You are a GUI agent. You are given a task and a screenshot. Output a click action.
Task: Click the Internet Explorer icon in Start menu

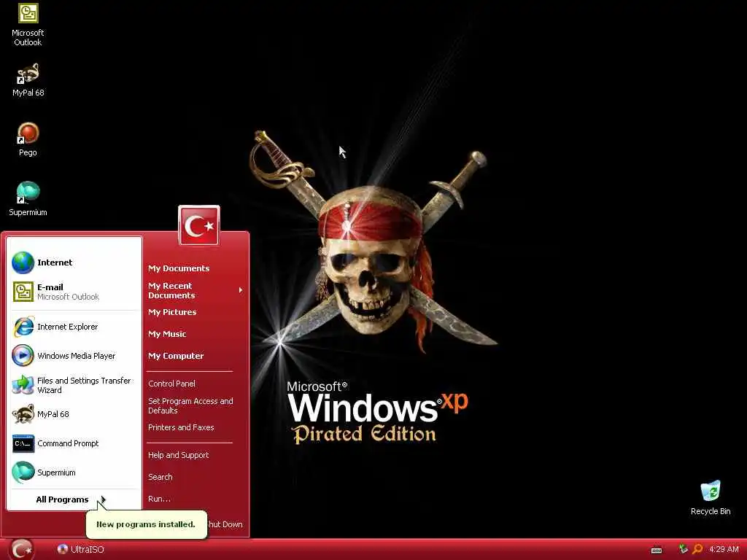(23, 327)
